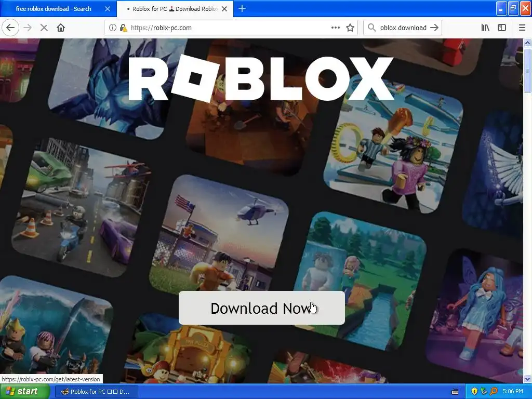Click the magnifier tray icon
The width and height of the screenshot is (532, 399).
494,392
